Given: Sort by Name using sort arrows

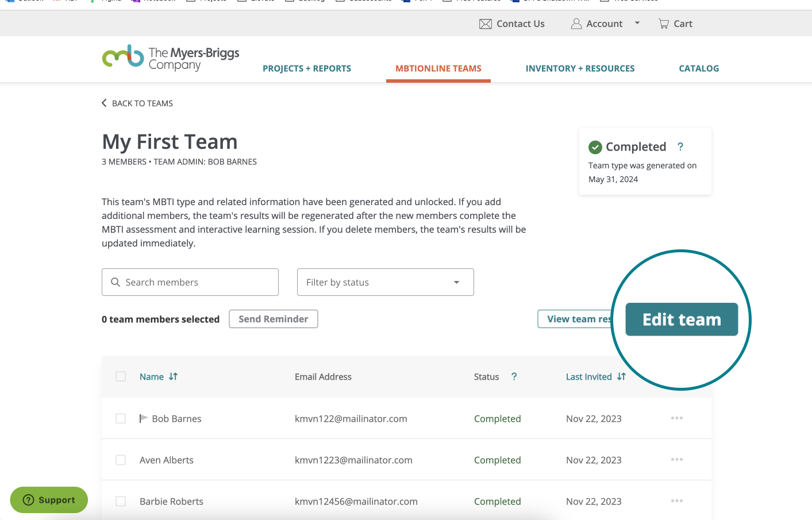Looking at the screenshot, I should click(x=173, y=376).
